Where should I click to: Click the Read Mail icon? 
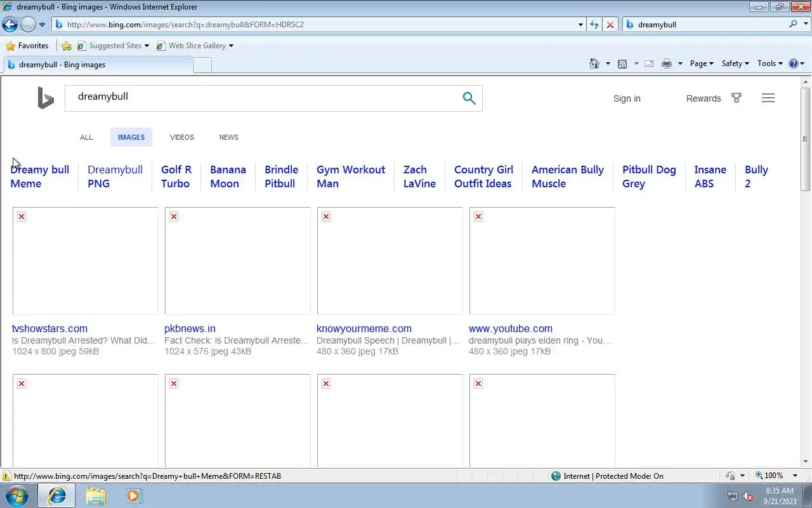(649, 63)
